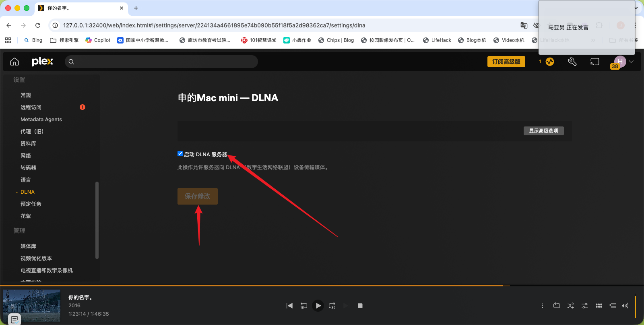The height and width of the screenshot is (325, 644).
Task: Reload the browser page
Action: coord(38,25)
